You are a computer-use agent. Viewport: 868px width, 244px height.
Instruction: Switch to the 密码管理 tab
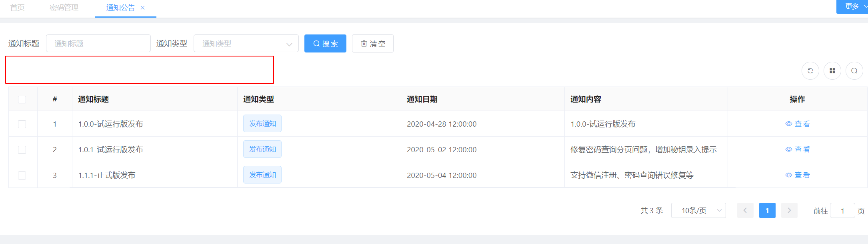coord(64,8)
